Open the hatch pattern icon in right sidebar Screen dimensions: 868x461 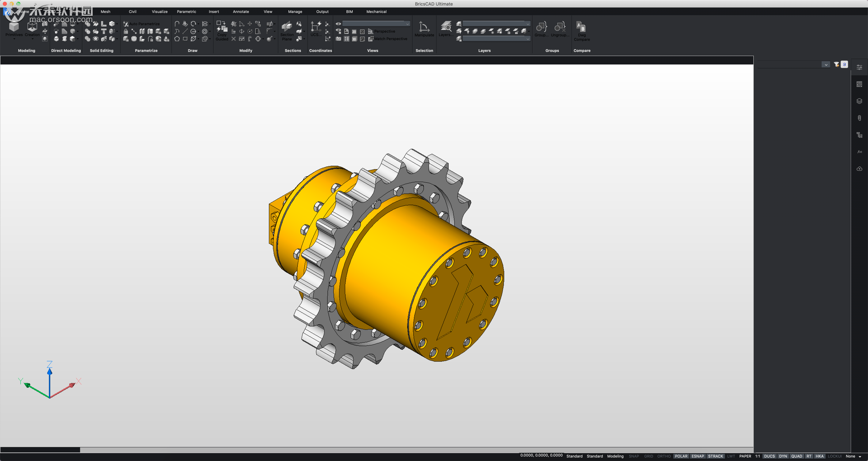coord(859,84)
